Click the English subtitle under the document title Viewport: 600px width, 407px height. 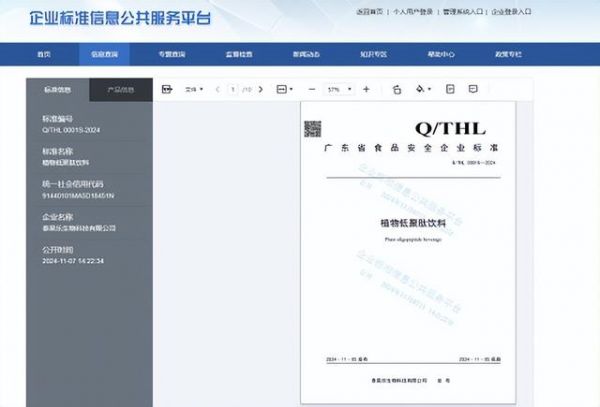tap(413, 239)
